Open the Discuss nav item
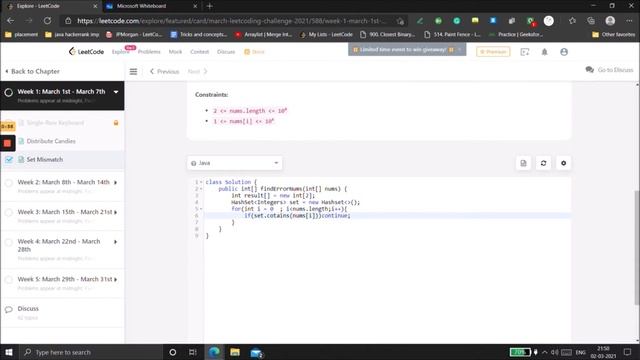Screen dimensions: 640x360 coord(226,52)
